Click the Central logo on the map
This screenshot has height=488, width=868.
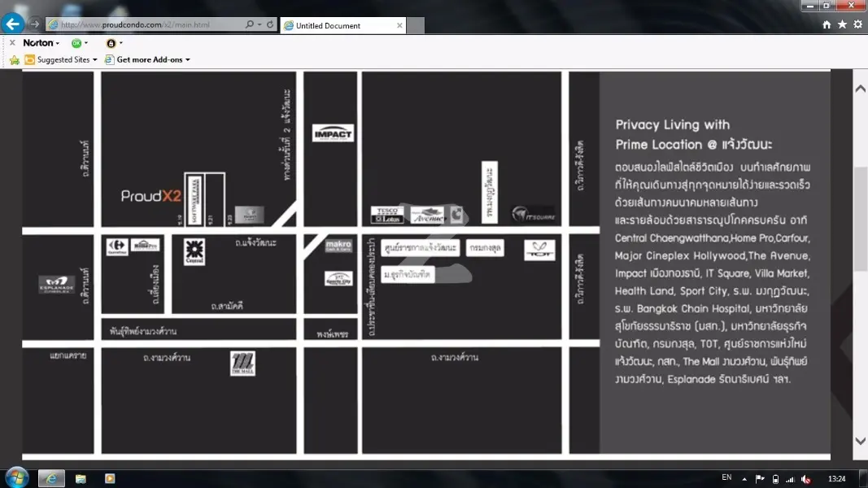[194, 252]
